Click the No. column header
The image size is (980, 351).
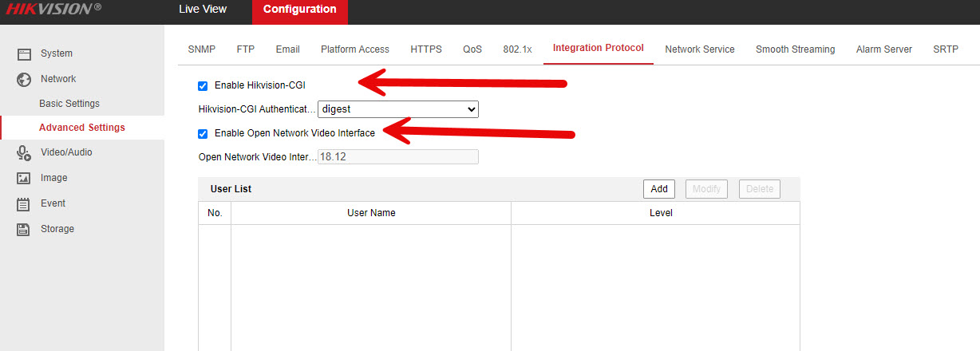215,213
